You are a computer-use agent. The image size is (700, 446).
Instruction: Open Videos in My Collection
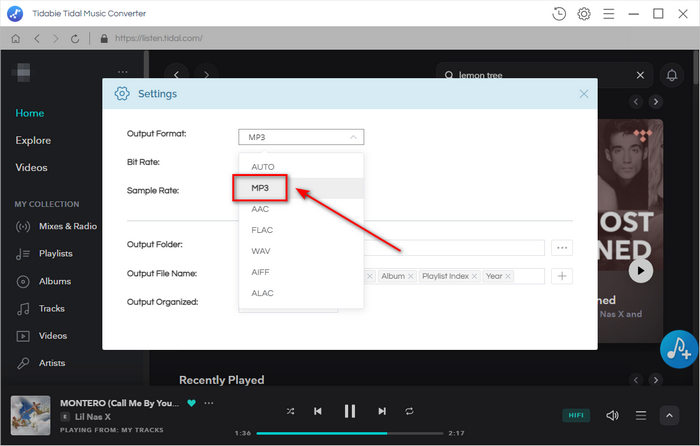coord(42,336)
